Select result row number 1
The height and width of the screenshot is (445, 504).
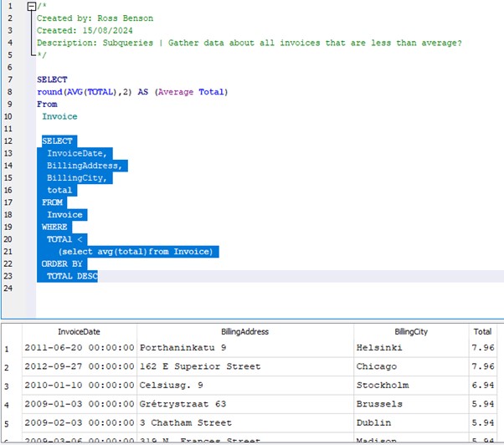coord(8,348)
